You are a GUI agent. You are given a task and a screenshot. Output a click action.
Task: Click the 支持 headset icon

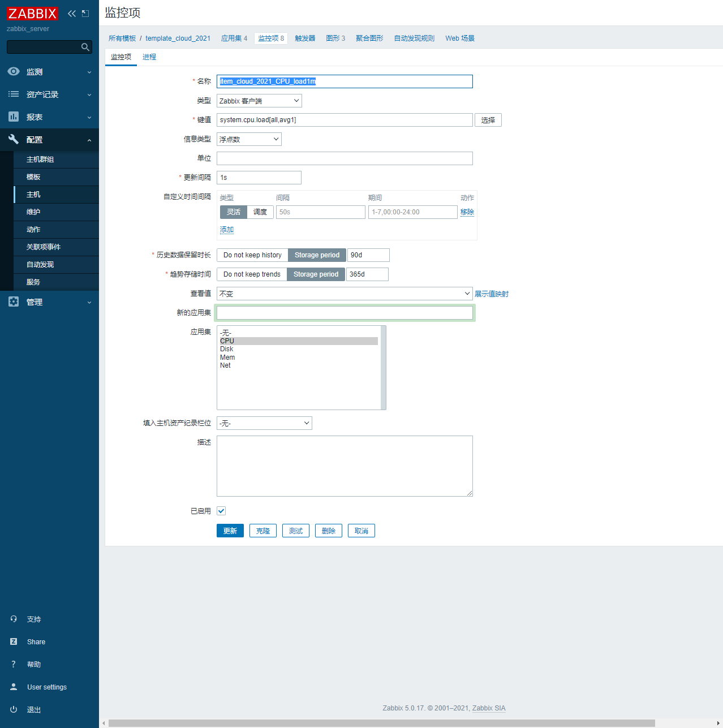[x=14, y=619]
